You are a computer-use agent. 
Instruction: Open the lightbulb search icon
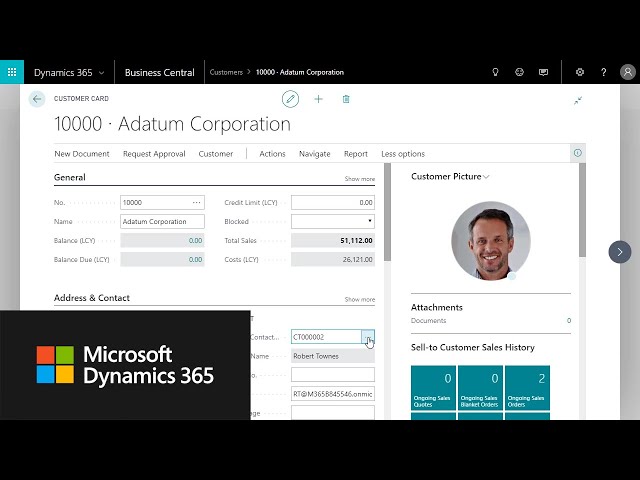(x=494, y=72)
